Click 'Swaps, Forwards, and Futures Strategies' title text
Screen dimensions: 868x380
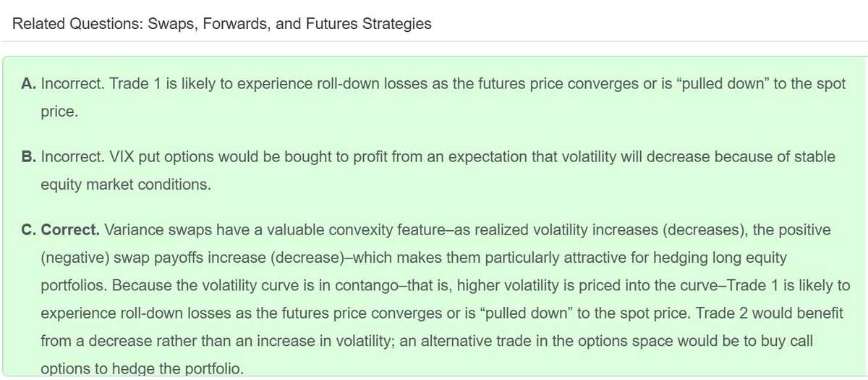click(x=290, y=24)
